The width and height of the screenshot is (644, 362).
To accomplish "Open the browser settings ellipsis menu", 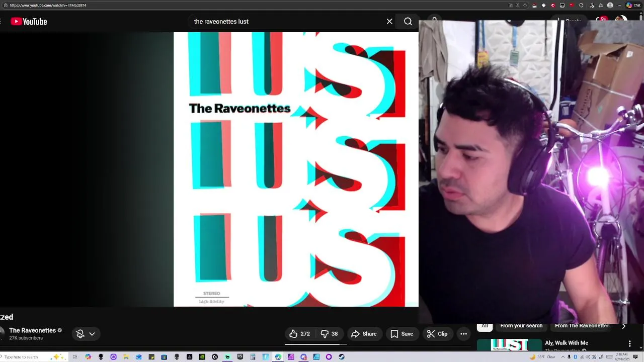I will click(x=619, y=5).
